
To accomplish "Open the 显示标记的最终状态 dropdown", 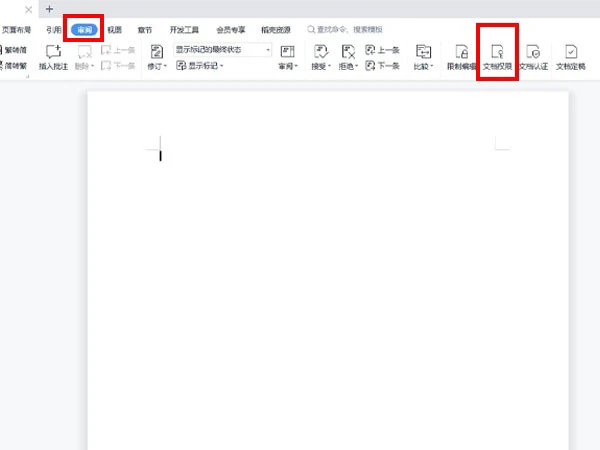I will (x=222, y=50).
